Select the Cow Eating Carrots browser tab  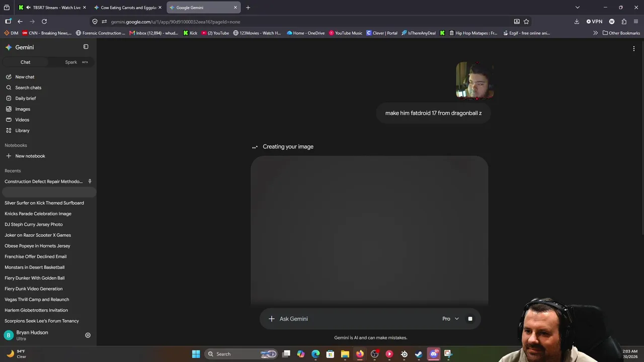128,8
